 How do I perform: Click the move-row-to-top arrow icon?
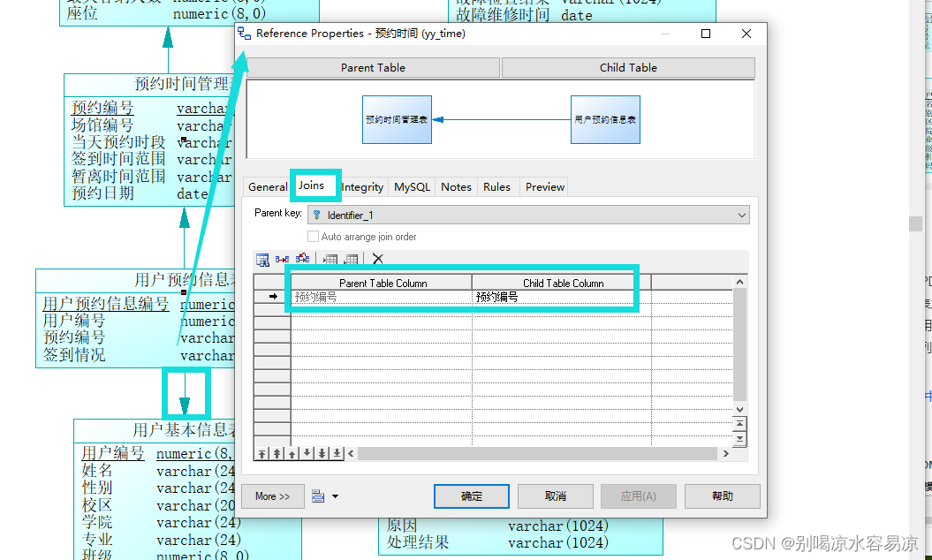tap(262, 452)
